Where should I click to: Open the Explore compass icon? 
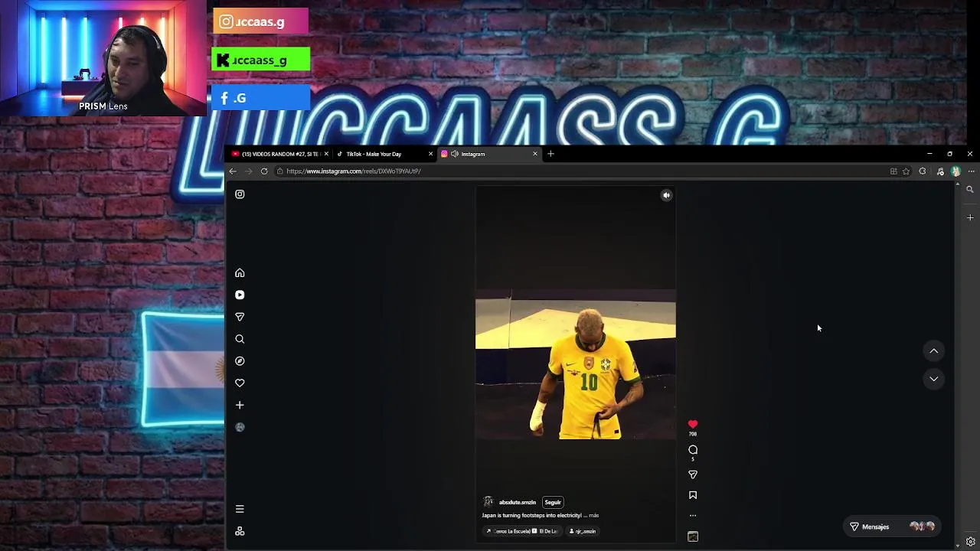(x=240, y=360)
